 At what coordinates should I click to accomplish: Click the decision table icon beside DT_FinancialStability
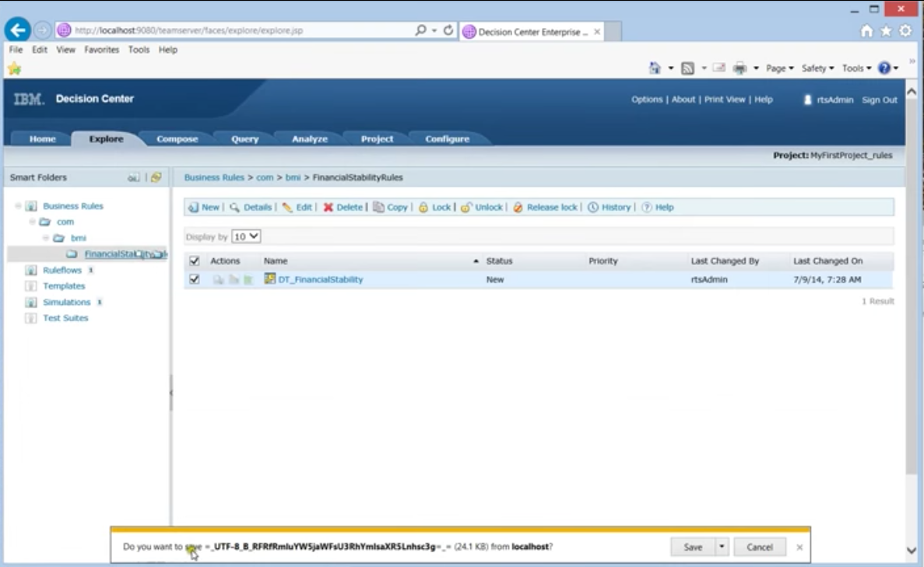tap(269, 278)
